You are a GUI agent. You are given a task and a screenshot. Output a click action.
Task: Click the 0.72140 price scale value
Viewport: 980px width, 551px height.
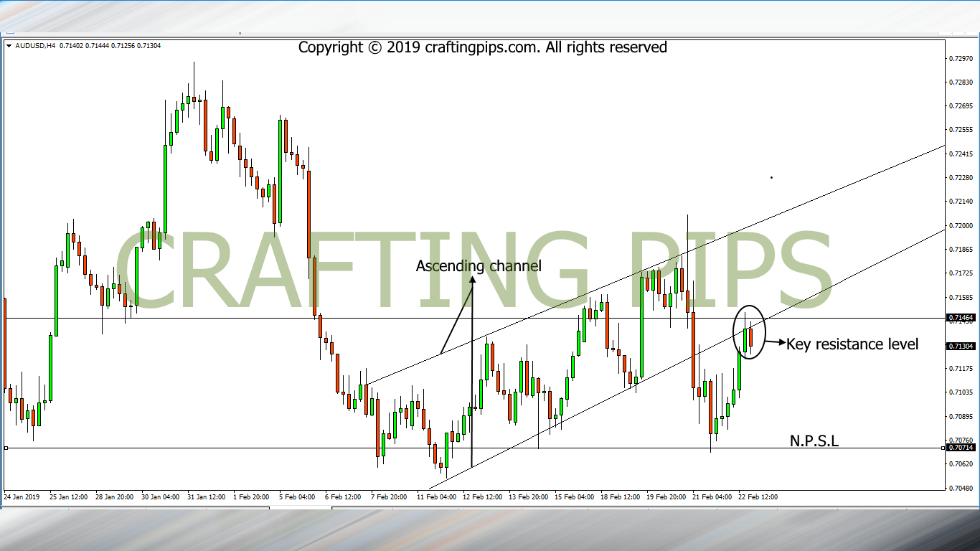(x=961, y=202)
